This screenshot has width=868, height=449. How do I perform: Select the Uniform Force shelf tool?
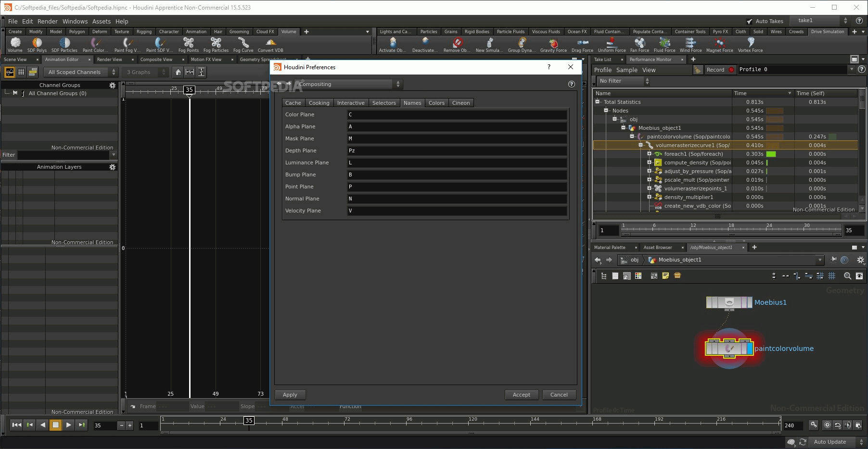pos(612,45)
